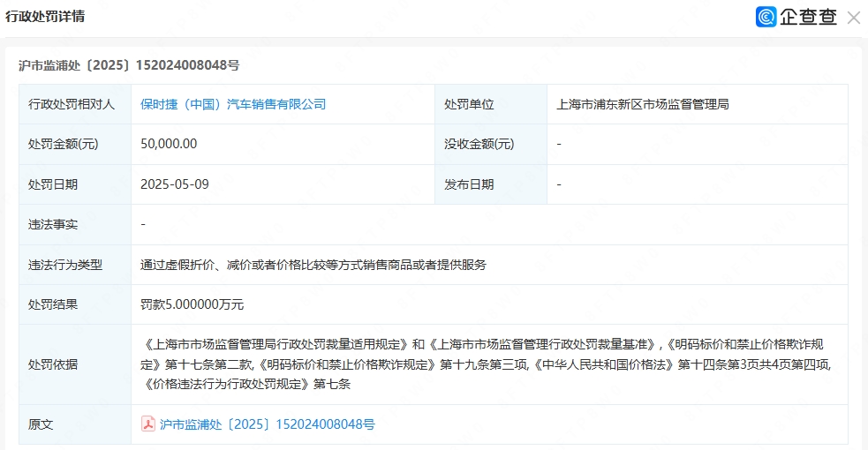The image size is (868, 450).
Task: Select the amount value 50,000.00
Action: pyautogui.click(x=169, y=144)
